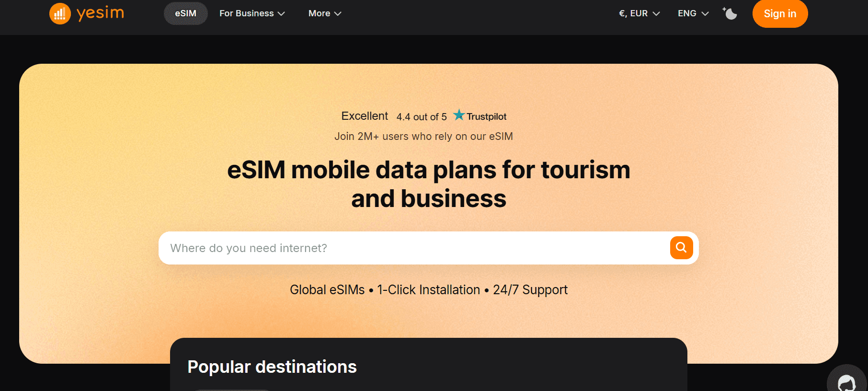This screenshot has height=391, width=868.
Task: Open the support chat bubble icon
Action: click(x=846, y=382)
